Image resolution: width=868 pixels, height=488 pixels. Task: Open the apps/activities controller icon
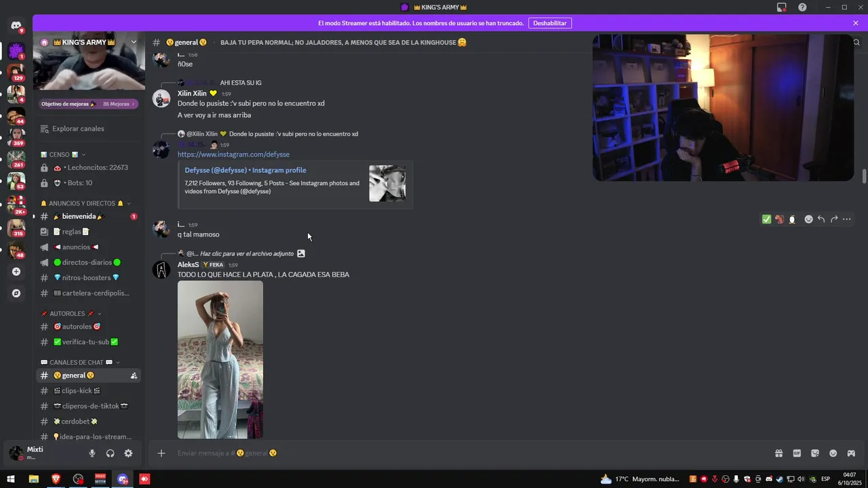[x=851, y=453]
